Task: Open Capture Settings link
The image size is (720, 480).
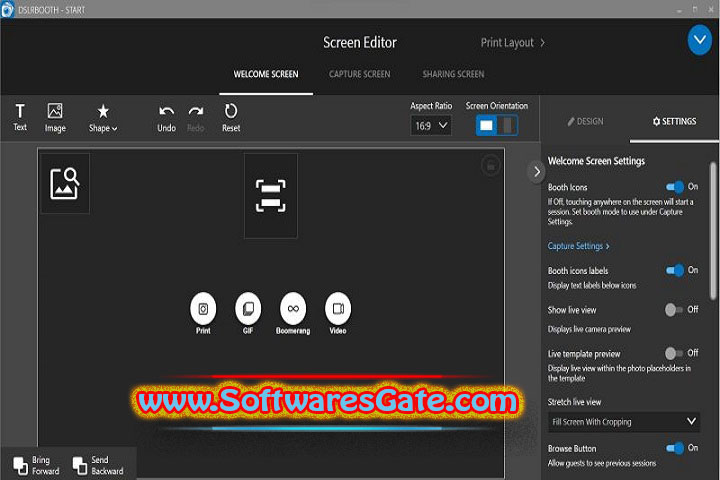Action: [x=579, y=246]
